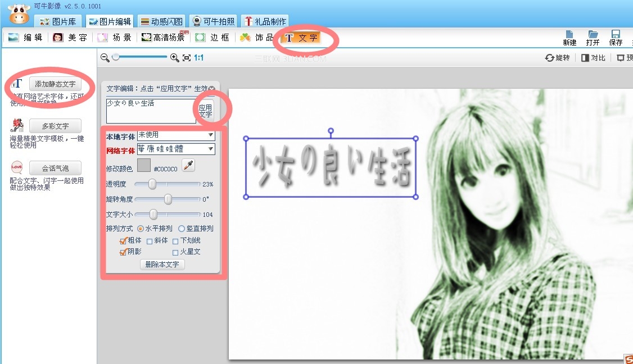Open the 动感闪图 tab
633x364 pixels.
tap(161, 21)
